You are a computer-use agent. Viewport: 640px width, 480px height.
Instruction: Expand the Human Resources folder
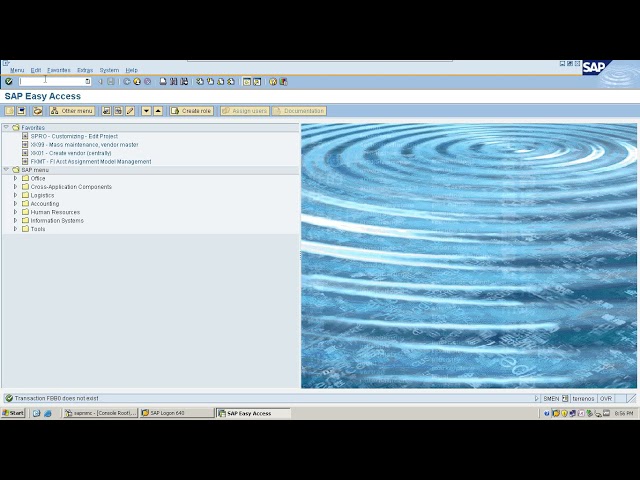pyautogui.click(x=16, y=212)
